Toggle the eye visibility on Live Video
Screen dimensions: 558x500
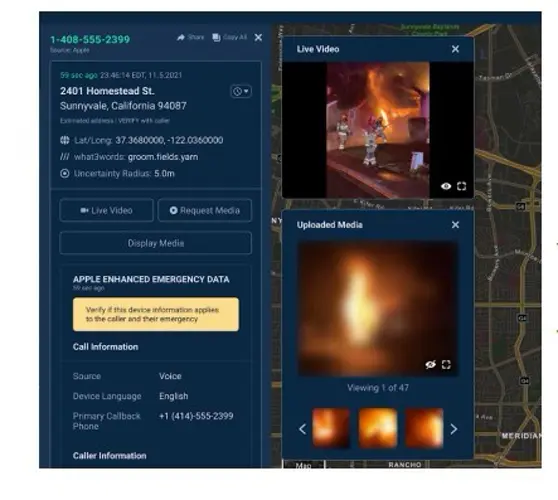point(446,186)
